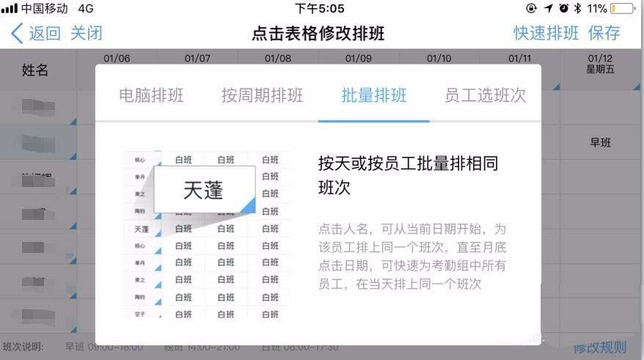
Task: Tap the batch scheduling illustration thumbnail
Action: (207, 234)
